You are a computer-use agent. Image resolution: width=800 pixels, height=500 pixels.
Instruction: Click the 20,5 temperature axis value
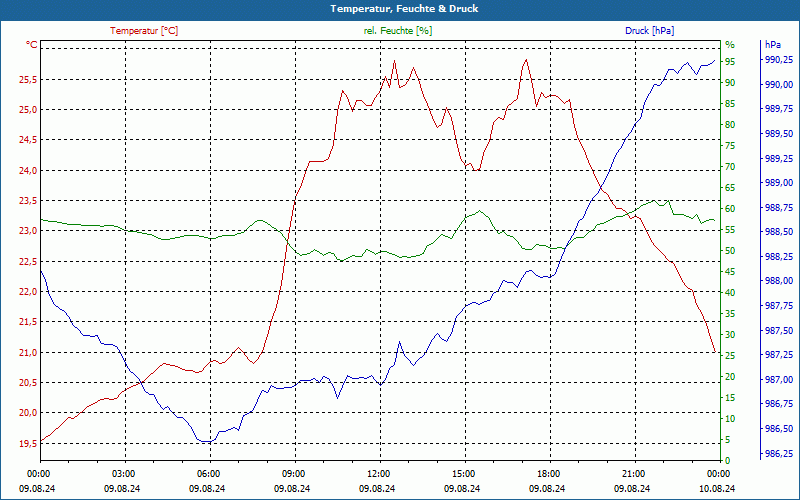[29, 382]
